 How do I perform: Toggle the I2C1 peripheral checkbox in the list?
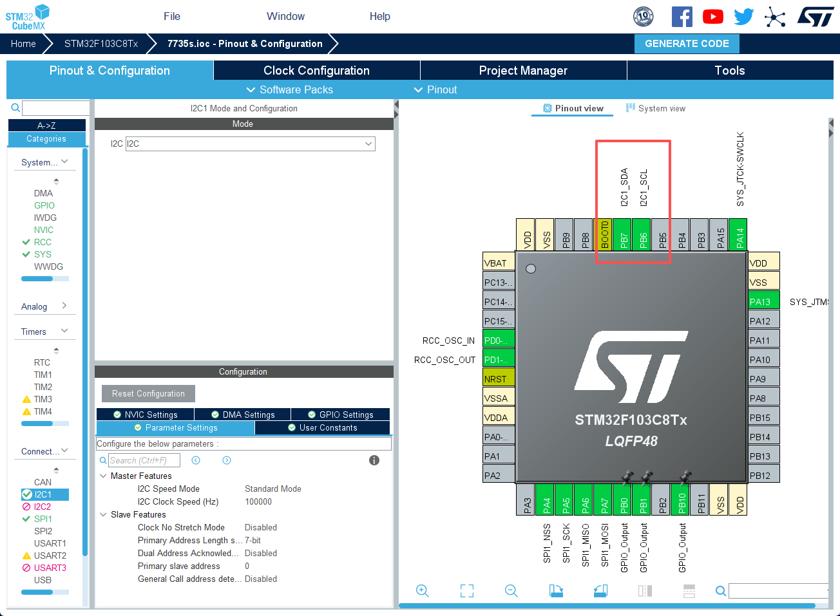27,494
